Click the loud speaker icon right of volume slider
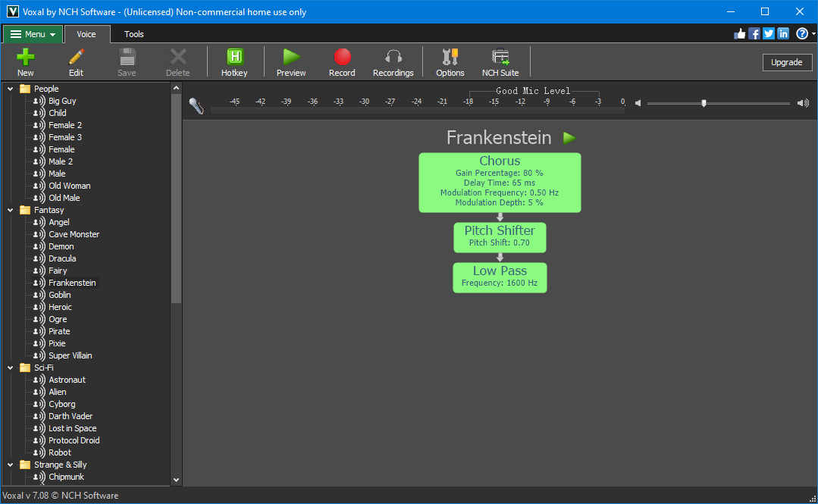The image size is (818, 504). [803, 103]
